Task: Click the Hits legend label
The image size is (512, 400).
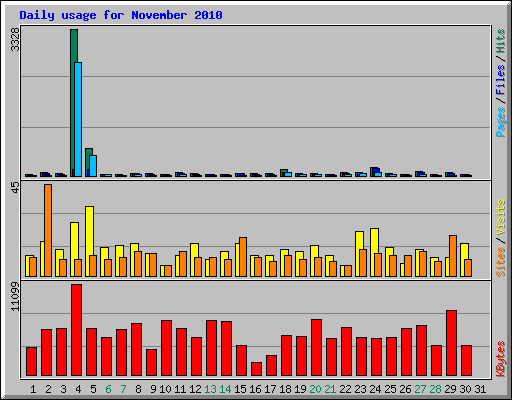Action: click(501, 41)
